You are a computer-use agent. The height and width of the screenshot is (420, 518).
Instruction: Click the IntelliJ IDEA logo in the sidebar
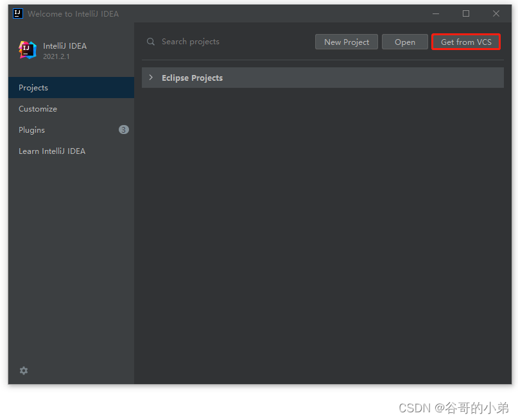[x=28, y=50]
